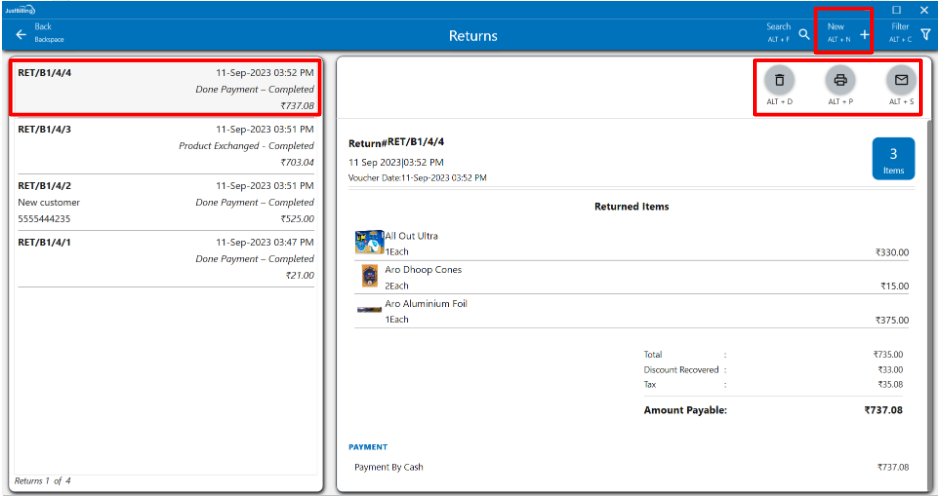Click the Back label text in the header
941x498 pixels.
[44, 27]
